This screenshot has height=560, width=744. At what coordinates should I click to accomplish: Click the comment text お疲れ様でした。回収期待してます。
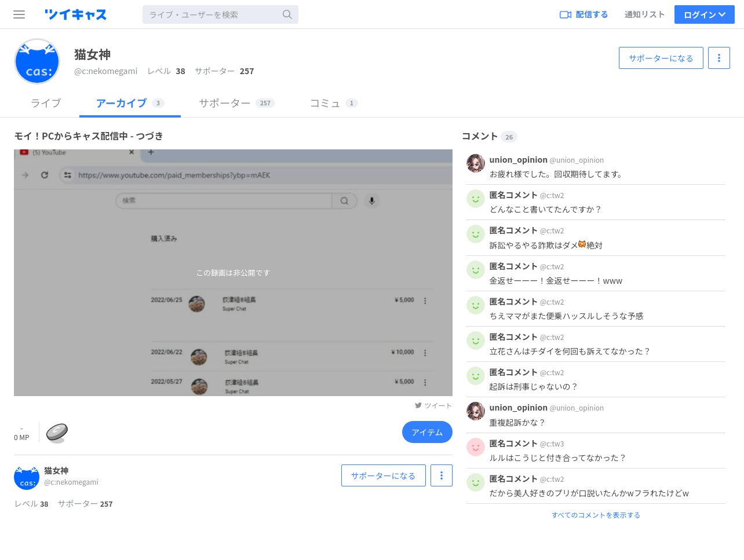(x=557, y=174)
